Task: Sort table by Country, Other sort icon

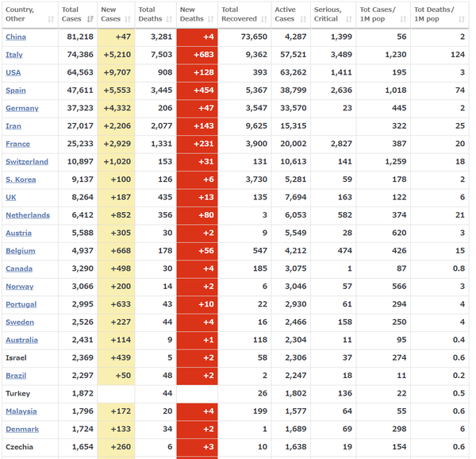Action: [x=51, y=19]
